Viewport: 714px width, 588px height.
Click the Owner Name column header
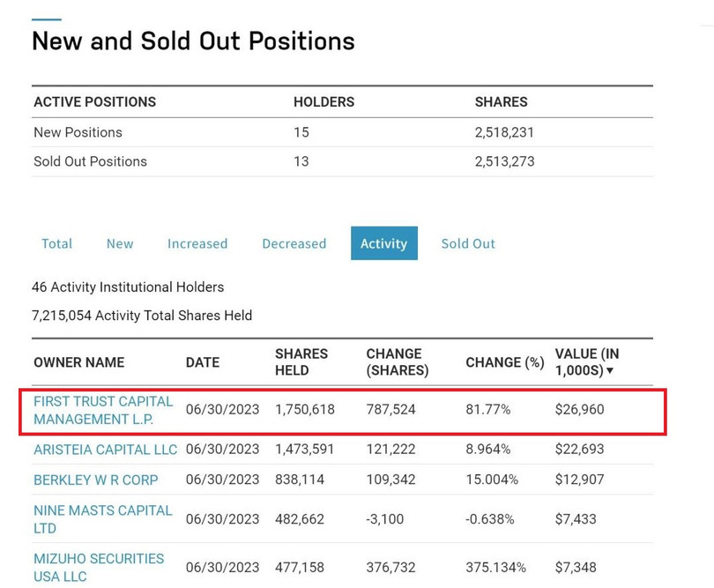79,362
